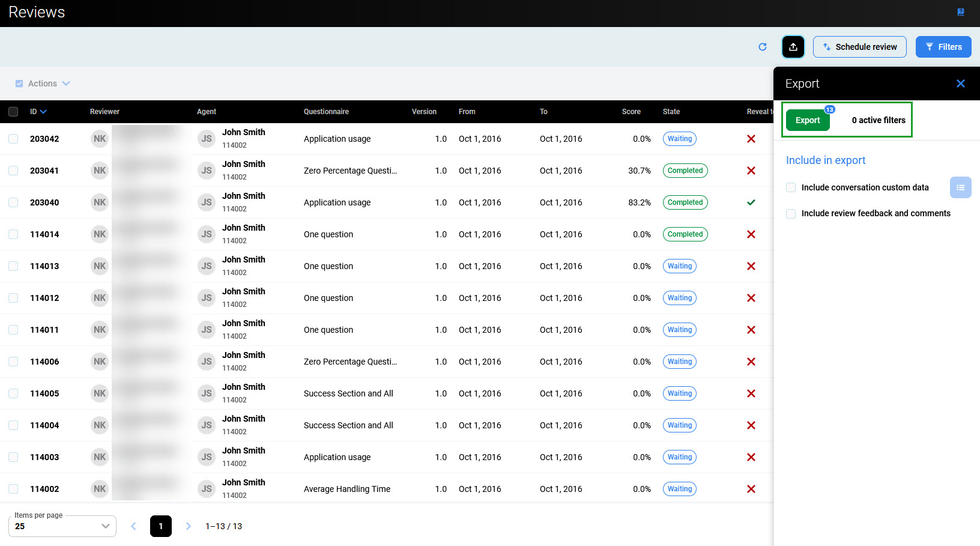The image size is (980, 546).
Task: Enable Include conversation custom data
Action: click(791, 187)
